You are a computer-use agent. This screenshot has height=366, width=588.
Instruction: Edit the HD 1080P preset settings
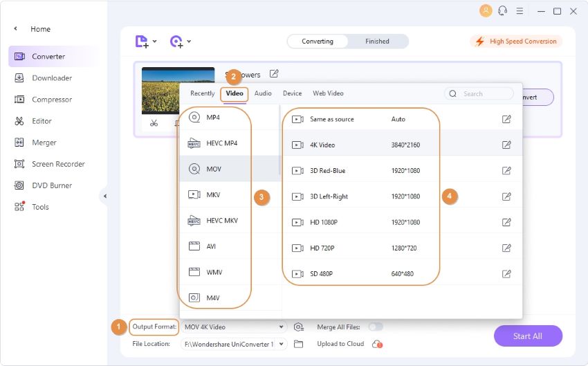coord(506,222)
